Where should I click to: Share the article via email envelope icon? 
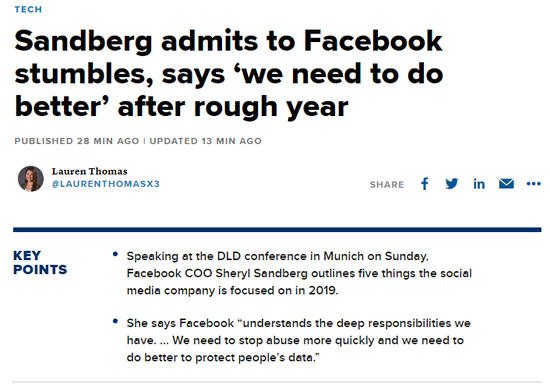point(506,183)
